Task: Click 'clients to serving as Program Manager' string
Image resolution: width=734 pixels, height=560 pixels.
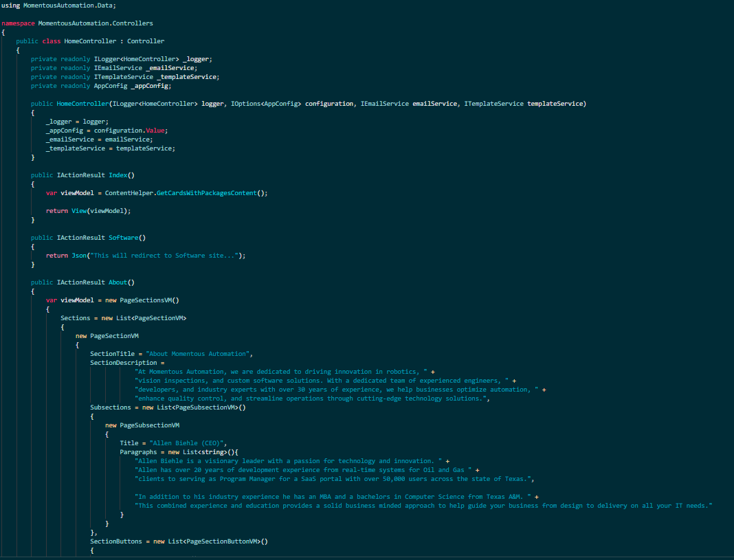Action: 333,479
